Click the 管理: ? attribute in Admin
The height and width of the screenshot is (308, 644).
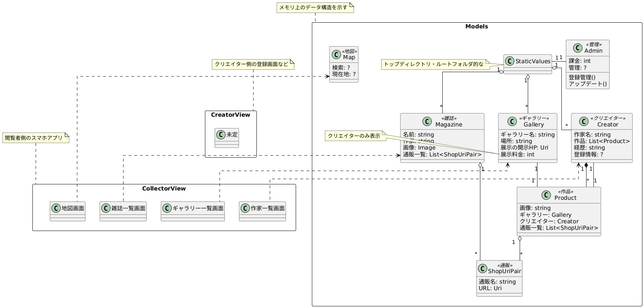tap(578, 67)
